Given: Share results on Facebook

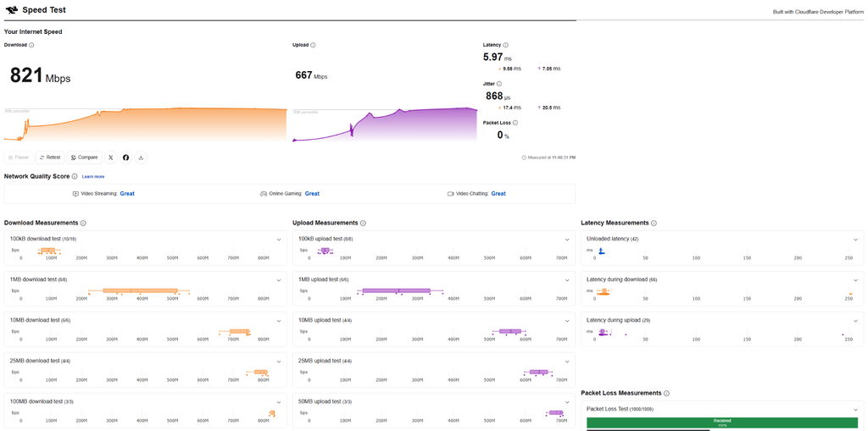Looking at the screenshot, I should [x=125, y=157].
